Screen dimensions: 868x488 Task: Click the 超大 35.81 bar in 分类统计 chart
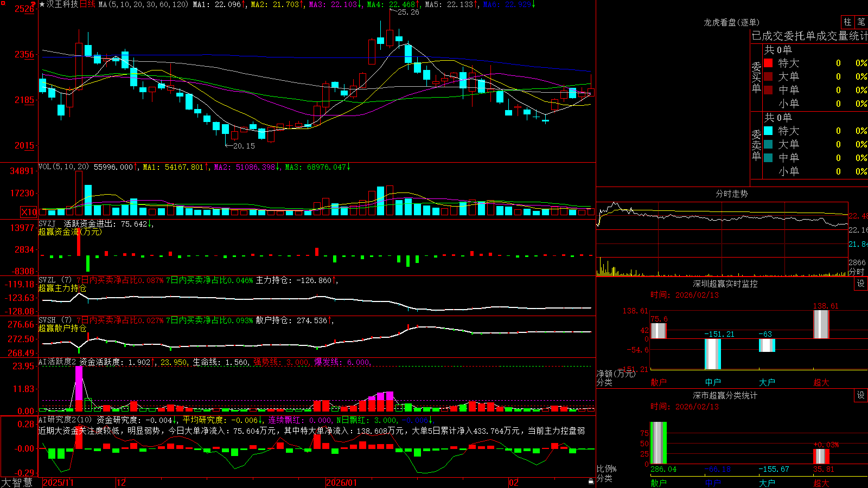point(821,456)
